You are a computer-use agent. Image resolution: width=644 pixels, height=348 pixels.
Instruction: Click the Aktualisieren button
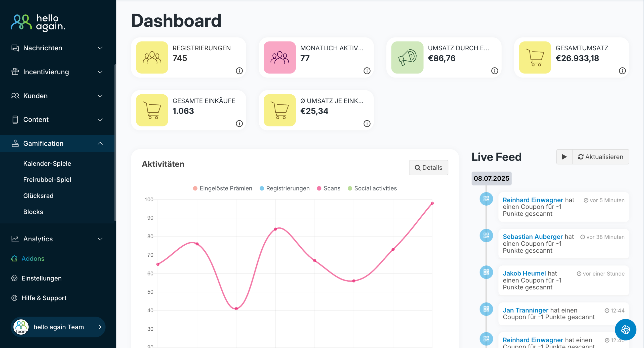[600, 157]
